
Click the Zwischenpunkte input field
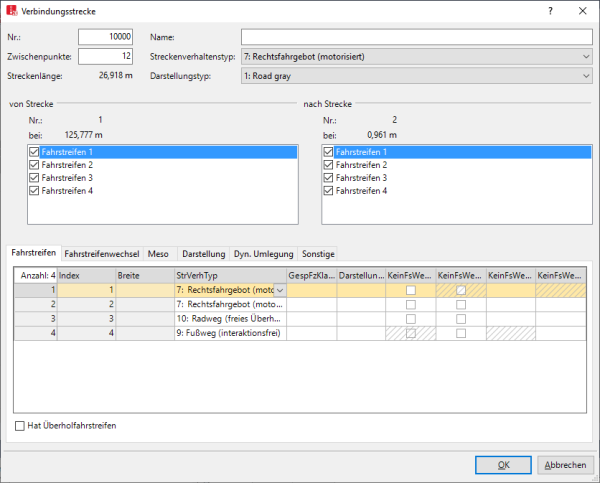click(x=105, y=55)
